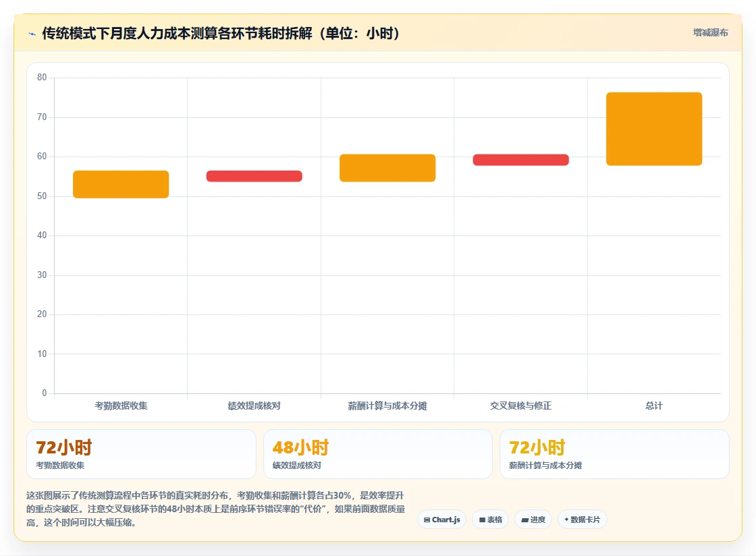
Task: Click x-axis label 交叉复核与修正
Action: (x=520, y=406)
